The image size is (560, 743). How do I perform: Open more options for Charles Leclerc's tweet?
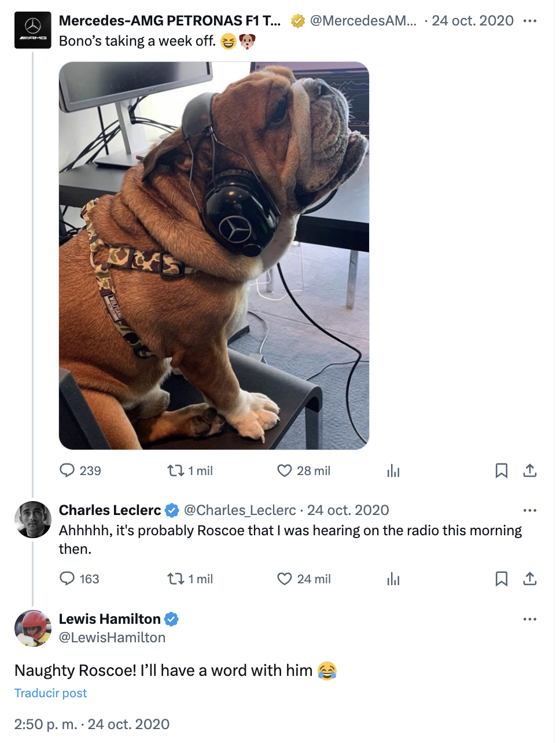pyautogui.click(x=529, y=510)
